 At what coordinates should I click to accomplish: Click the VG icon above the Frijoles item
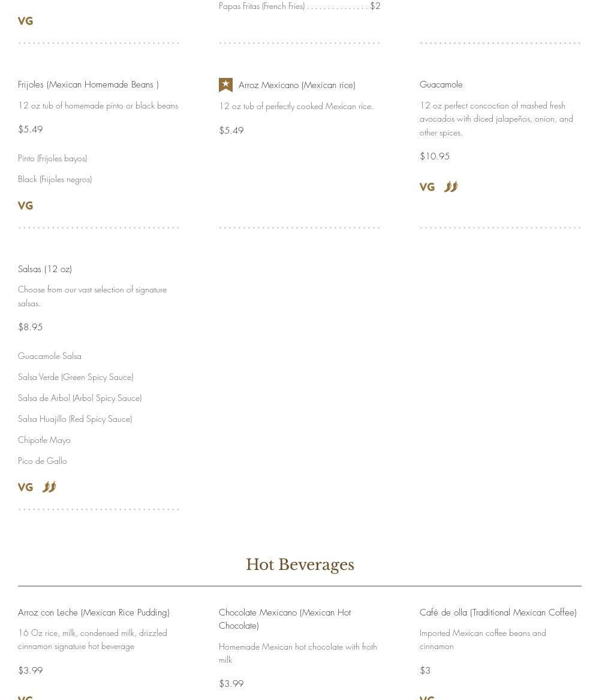coord(25,21)
